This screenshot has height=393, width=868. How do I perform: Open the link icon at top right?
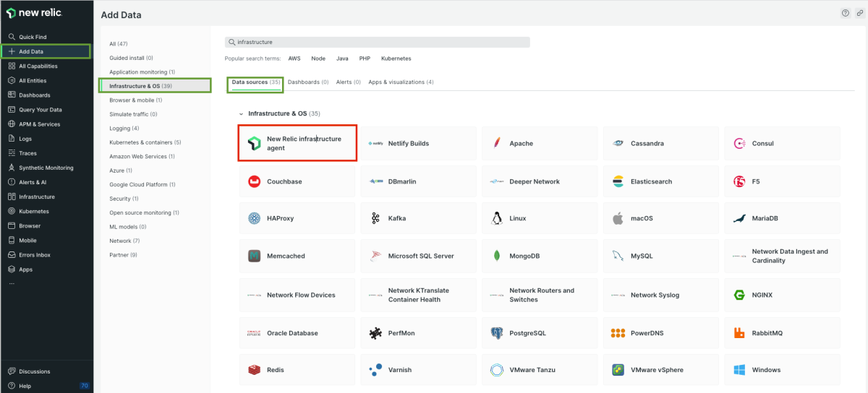tap(859, 13)
